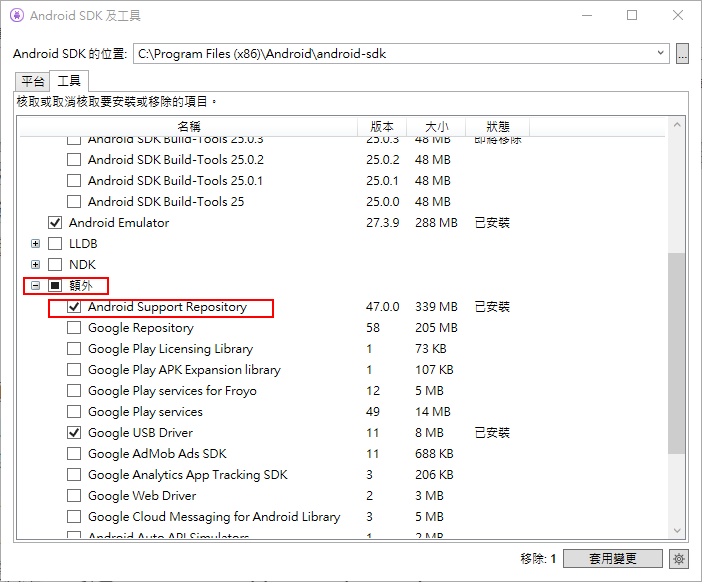Open the SDK location dropdown arrow
The width and height of the screenshot is (702, 582).
point(660,53)
